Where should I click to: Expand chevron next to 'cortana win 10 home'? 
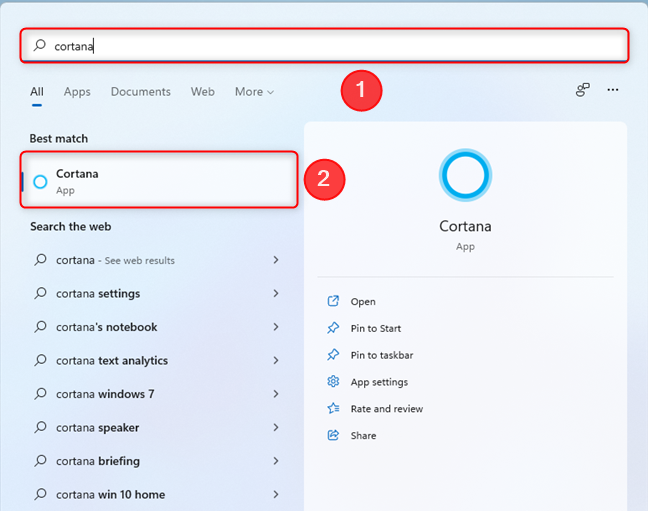[x=276, y=494]
